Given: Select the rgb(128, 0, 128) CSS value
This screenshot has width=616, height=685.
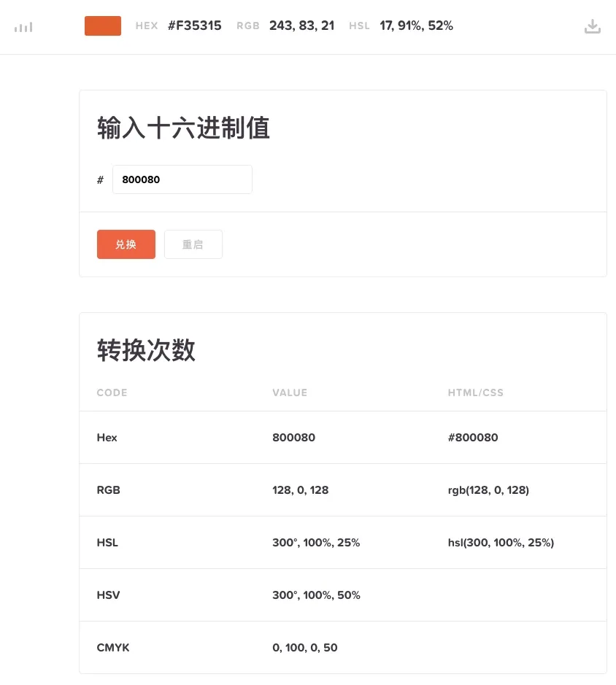Looking at the screenshot, I should click(488, 490).
